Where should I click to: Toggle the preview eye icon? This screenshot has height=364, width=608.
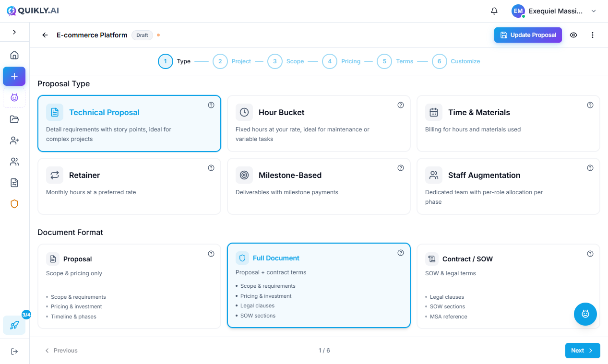click(573, 35)
